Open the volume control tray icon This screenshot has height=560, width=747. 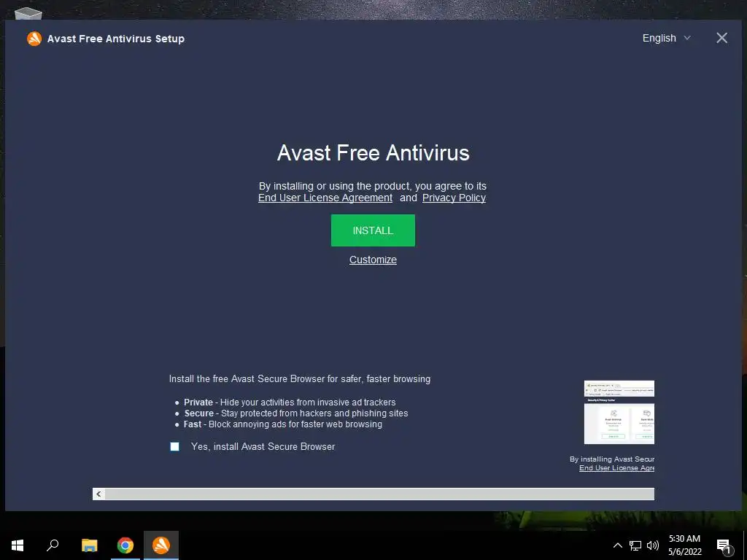tap(653, 545)
